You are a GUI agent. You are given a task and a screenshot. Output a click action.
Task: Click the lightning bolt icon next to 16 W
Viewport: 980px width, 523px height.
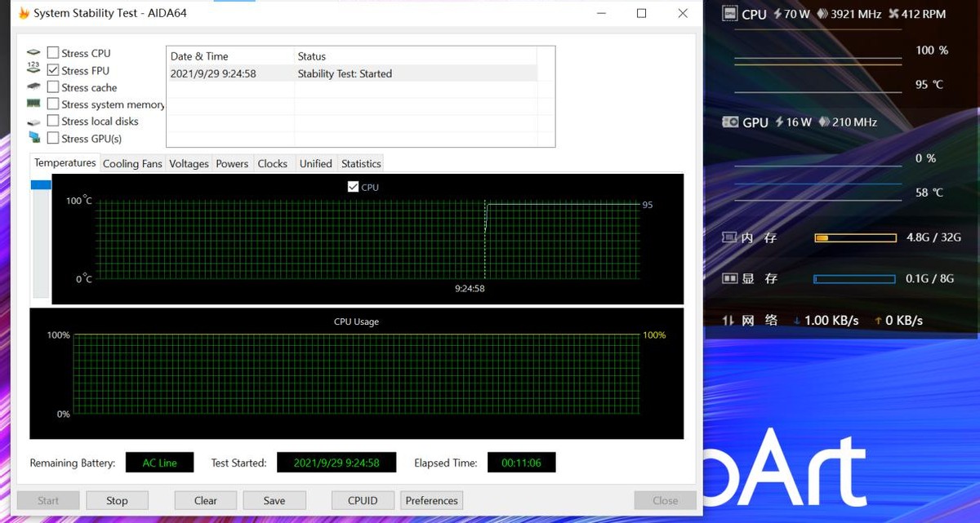(x=780, y=122)
